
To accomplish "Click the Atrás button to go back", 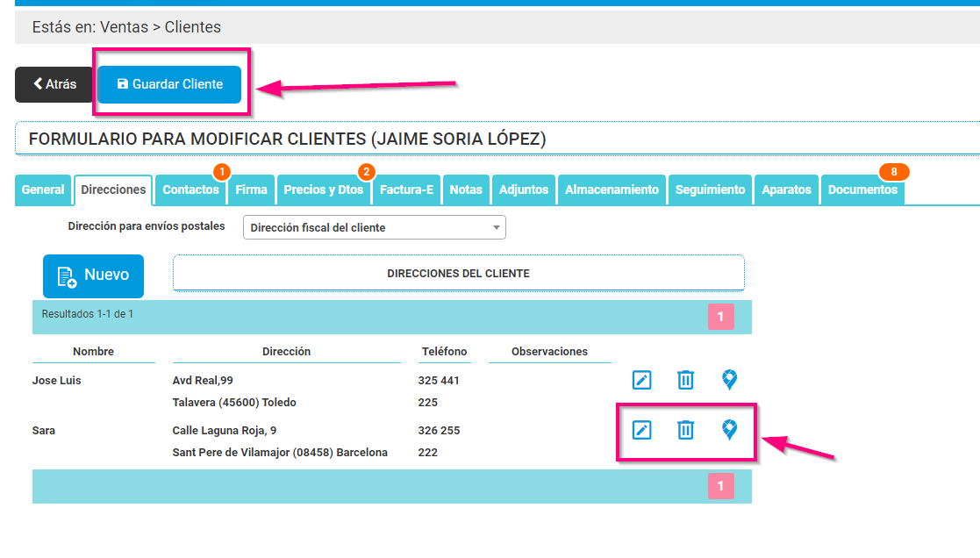I will click(x=54, y=84).
